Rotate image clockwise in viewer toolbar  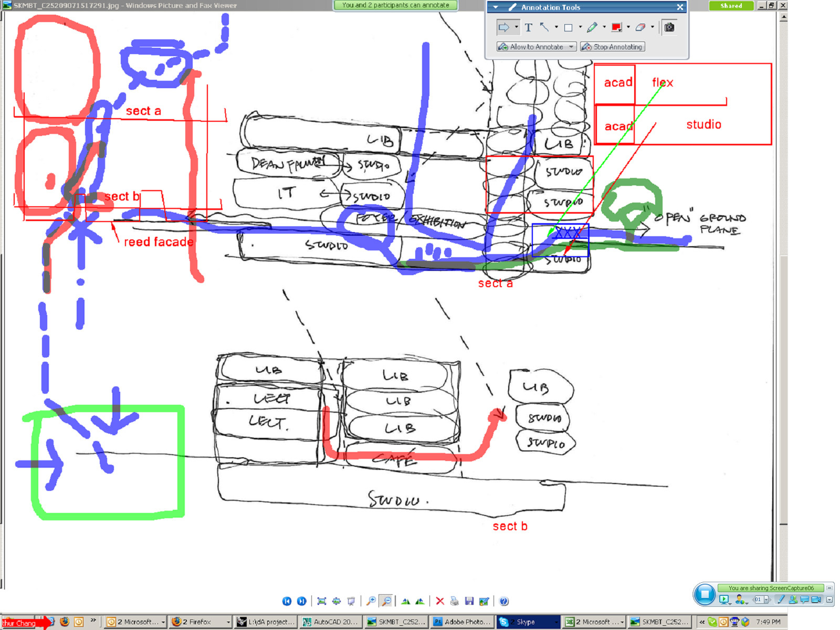point(406,601)
